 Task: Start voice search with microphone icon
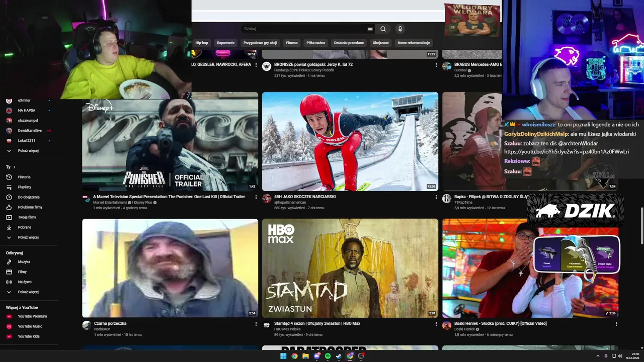point(400,29)
